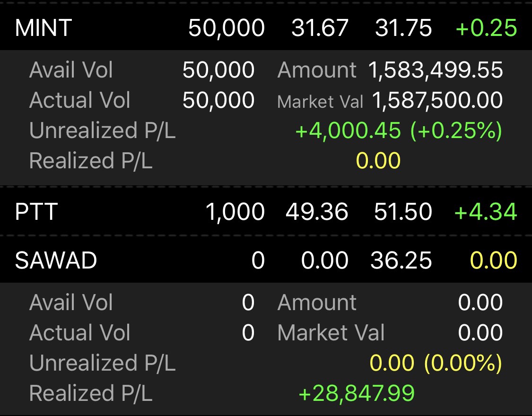Click PTT's green +4.34 percent change
This screenshot has height=416, width=532.
tap(486, 212)
